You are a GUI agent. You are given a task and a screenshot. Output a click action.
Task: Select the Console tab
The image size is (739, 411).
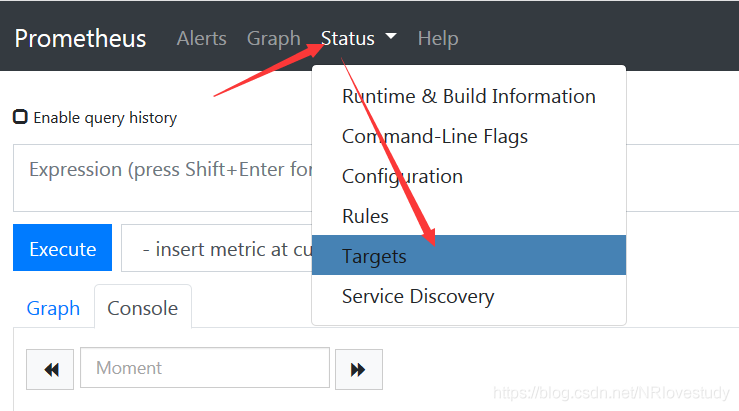tap(143, 308)
